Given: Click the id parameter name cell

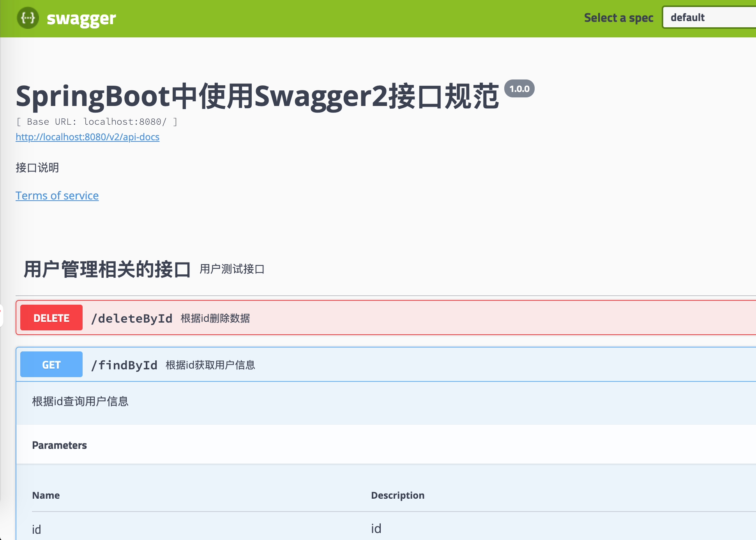Looking at the screenshot, I should pyautogui.click(x=36, y=529).
